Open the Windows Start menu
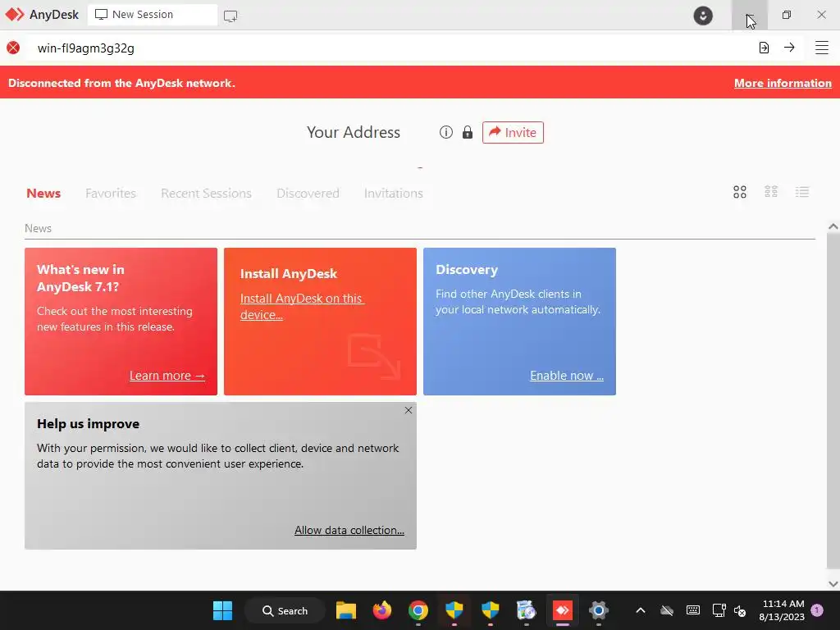Viewport: 840px width, 630px height. [222, 610]
